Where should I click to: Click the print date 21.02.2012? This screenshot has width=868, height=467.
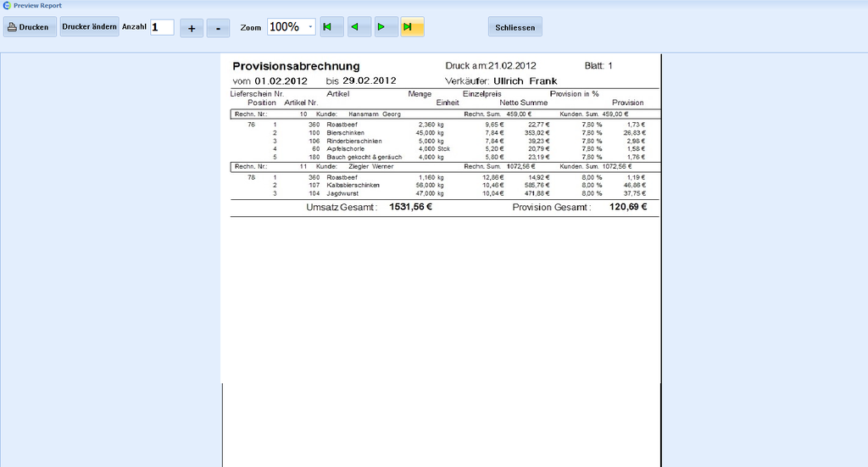click(x=512, y=66)
